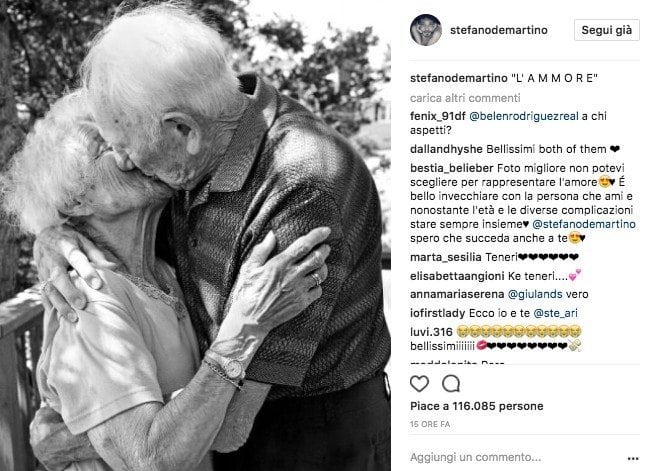Screen dimensions: 656x471
Task: Open dallandhyshe commenter profile
Action: click(446, 149)
